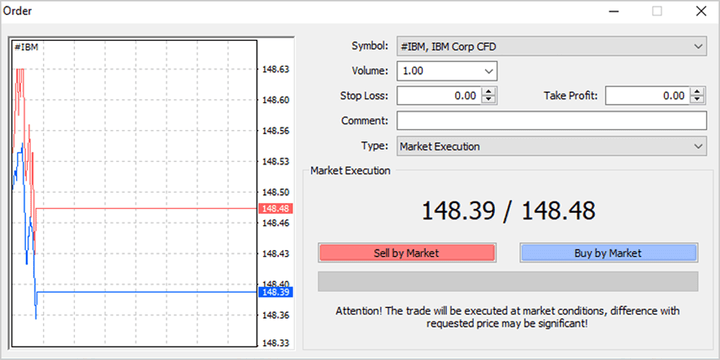Click the 148.39 / 148.48 price quote
The height and width of the screenshot is (360, 720).
(x=508, y=211)
